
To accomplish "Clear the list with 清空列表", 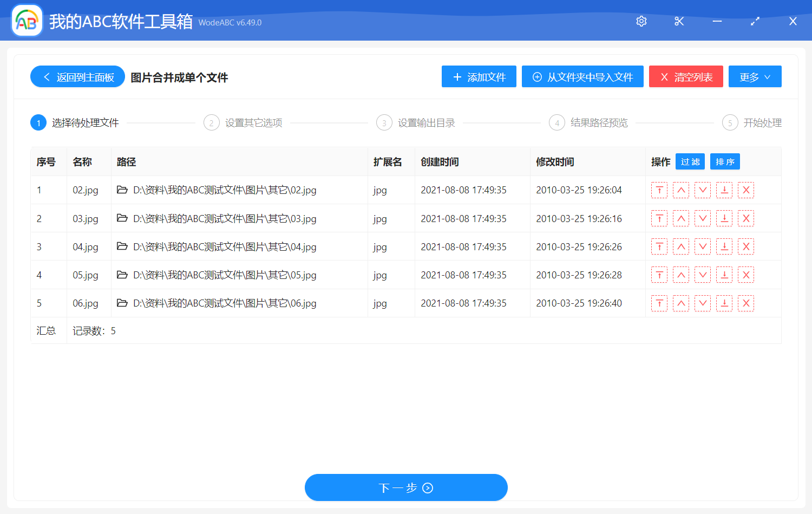I will [x=686, y=77].
